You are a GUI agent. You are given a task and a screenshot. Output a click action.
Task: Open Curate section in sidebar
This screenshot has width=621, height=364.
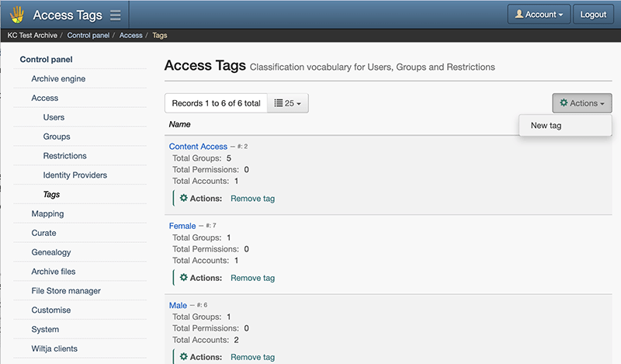pyautogui.click(x=43, y=233)
